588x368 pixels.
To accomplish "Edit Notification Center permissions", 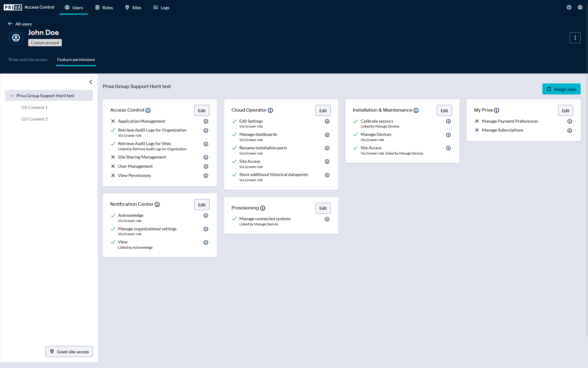I will pyautogui.click(x=202, y=205).
